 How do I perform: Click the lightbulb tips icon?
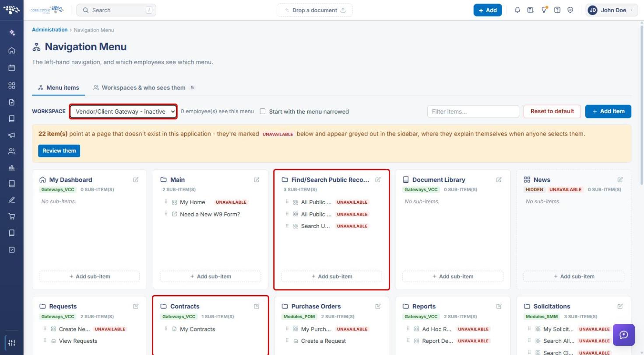(x=544, y=10)
